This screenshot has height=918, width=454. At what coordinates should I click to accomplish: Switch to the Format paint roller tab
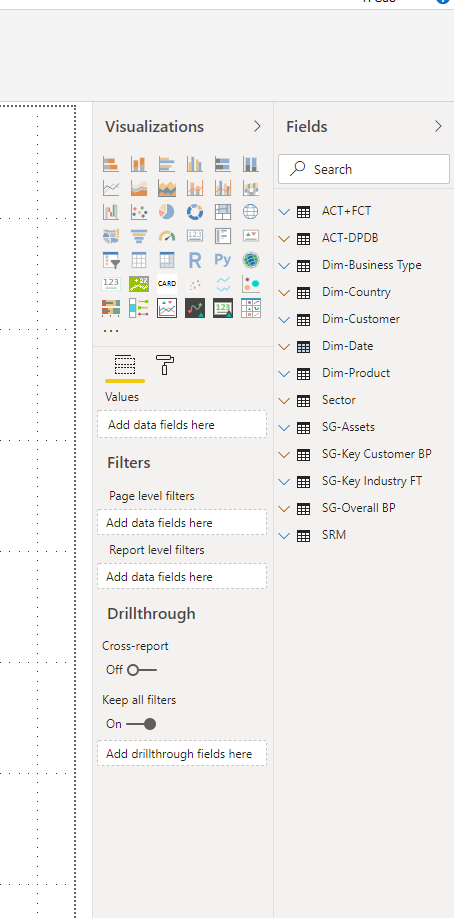tap(165, 365)
